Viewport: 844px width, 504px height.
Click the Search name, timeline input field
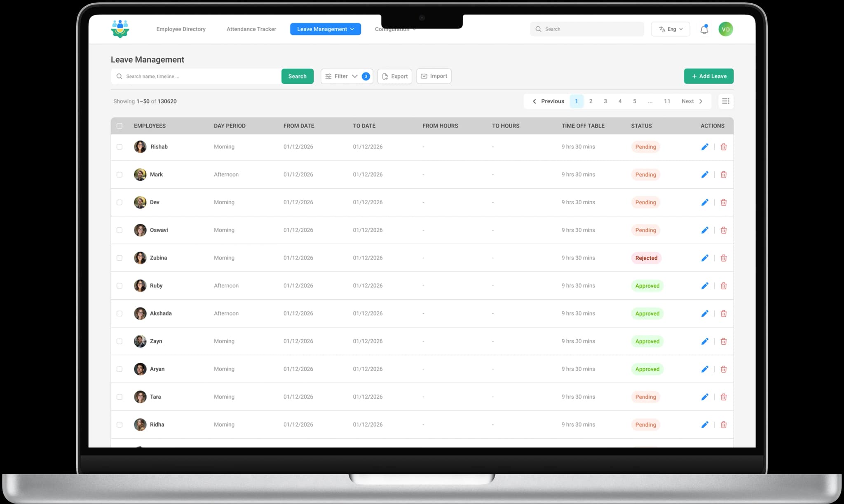click(x=198, y=76)
